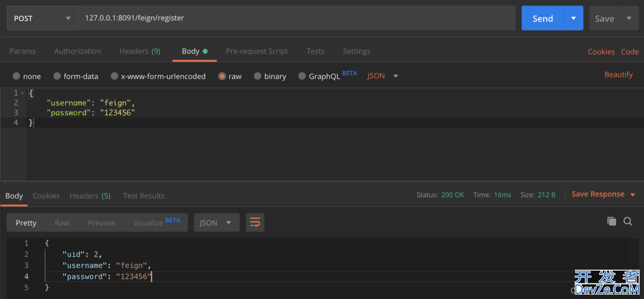Screen dimensions: 644x299
Task: Select the request Body tab
Action: [x=195, y=51]
